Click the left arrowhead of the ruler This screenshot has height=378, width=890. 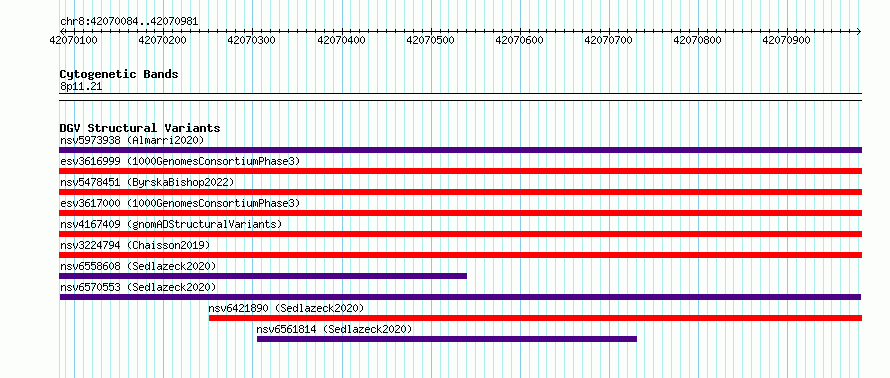click(x=62, y=31)
